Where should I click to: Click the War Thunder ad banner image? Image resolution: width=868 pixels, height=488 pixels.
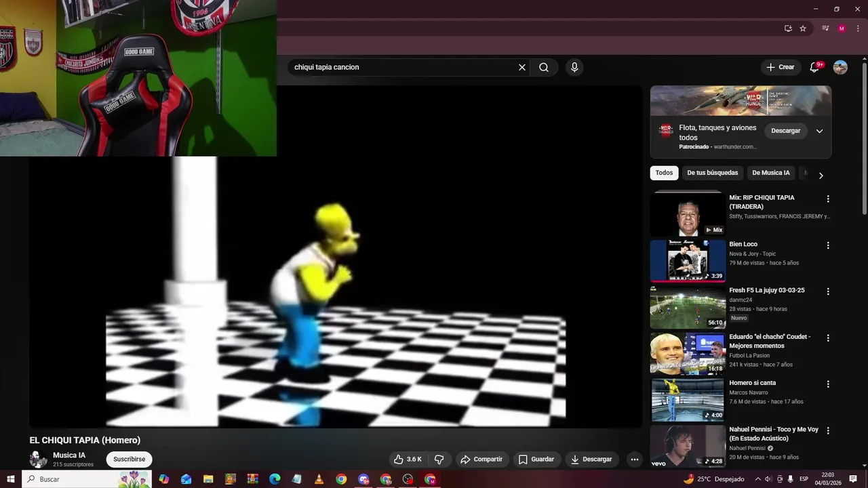[741, 101]
